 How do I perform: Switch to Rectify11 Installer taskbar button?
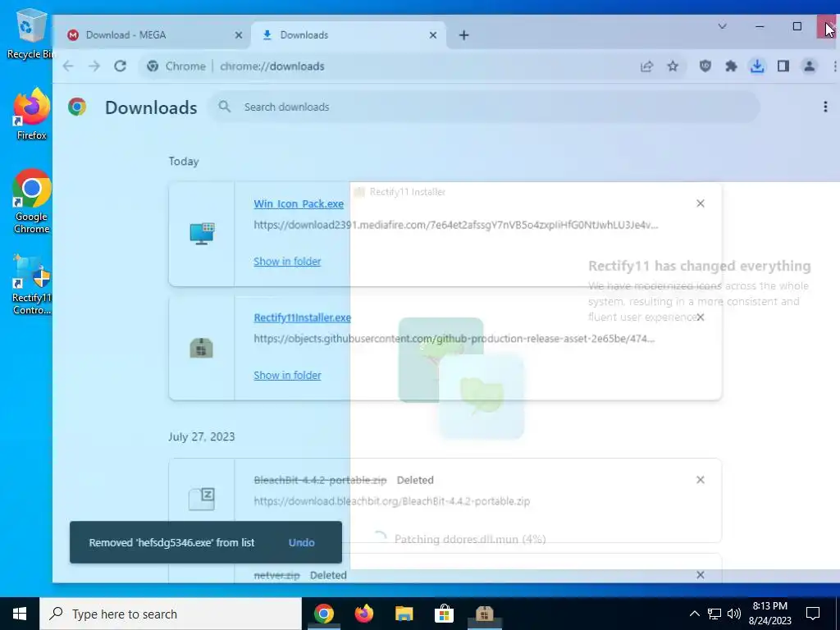click(484, 614)
